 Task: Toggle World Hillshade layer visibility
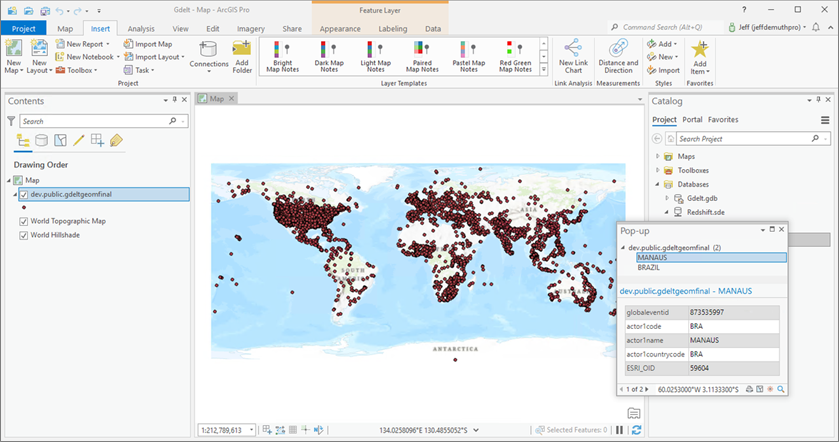tap(24, 236)
